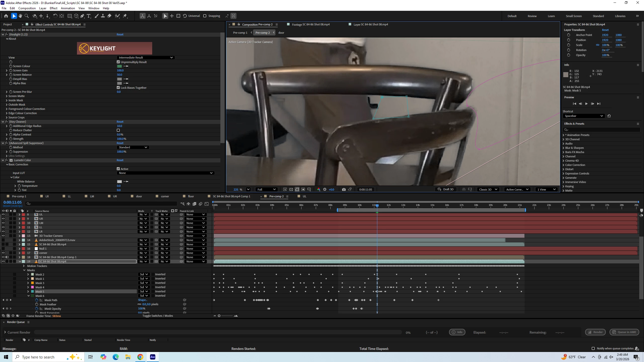Viewport: 644px width, 362px height.
Task: Pick Screen Colour with eyedropper
Action: [x=126, y=66]
